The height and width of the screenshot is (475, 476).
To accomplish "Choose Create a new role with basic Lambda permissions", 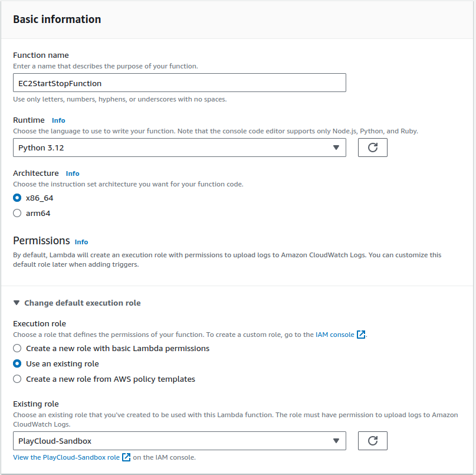I will 17,349.
